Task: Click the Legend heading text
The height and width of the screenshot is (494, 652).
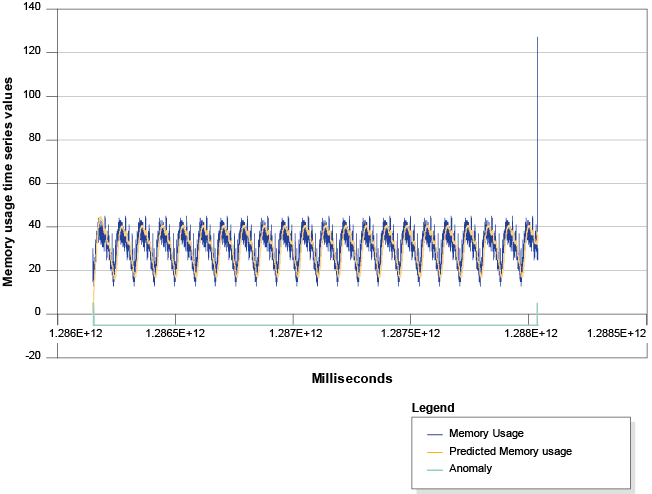Action: [433, 408]
